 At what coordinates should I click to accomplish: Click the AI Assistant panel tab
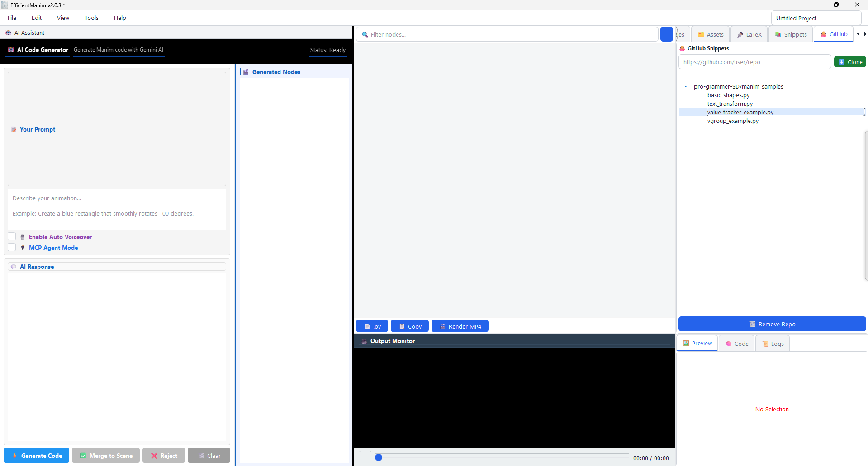(25, 33)
